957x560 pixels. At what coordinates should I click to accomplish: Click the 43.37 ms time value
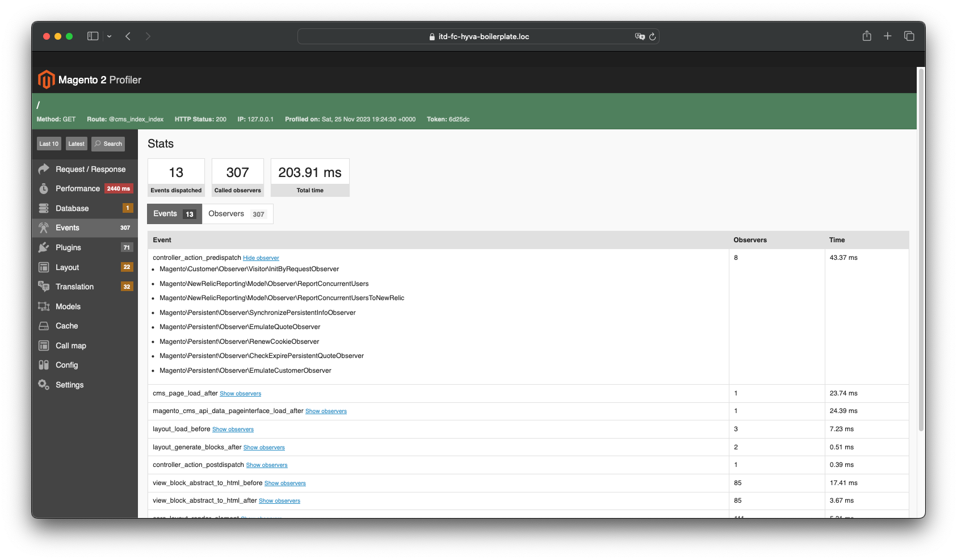[843, 258]
